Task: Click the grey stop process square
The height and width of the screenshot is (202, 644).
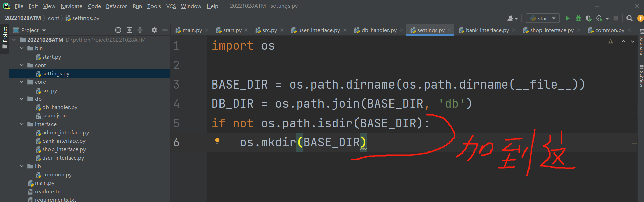Action: coord(616,18)
